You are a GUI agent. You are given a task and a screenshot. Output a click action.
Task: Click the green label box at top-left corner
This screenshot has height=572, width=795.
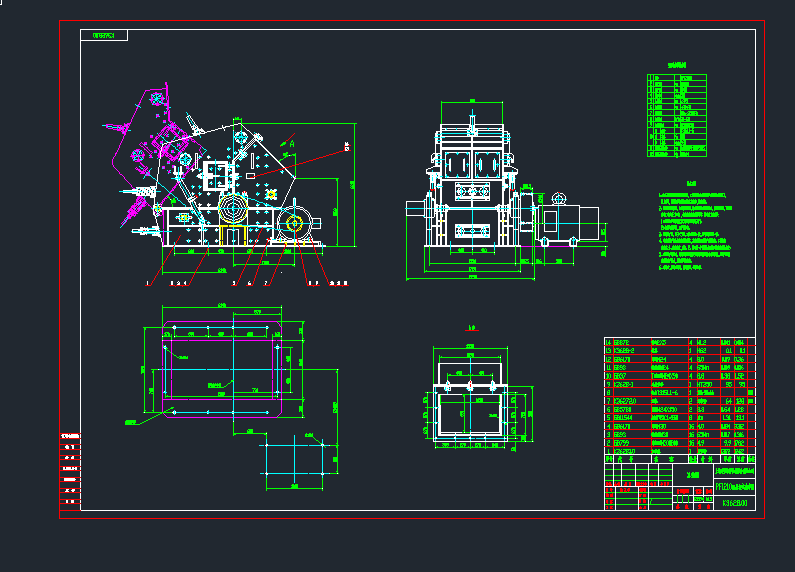[x=104, y=35]
